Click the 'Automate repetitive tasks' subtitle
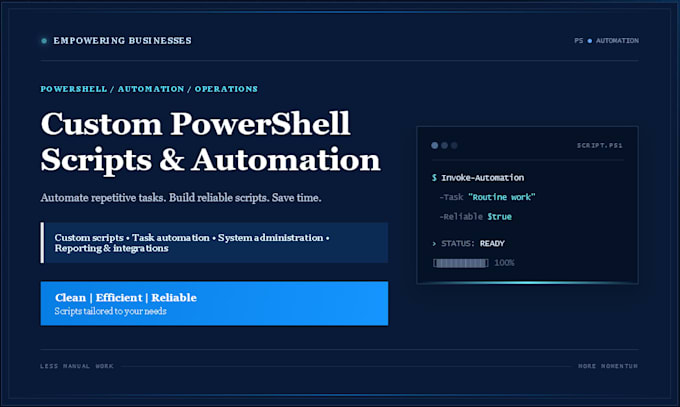The image size is (680, 407). [181, 198]
